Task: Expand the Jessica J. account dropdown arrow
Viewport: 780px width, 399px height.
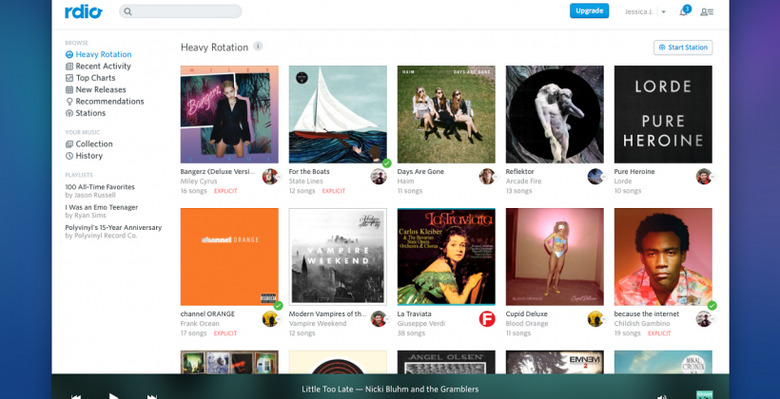Action: coord(664,12)
